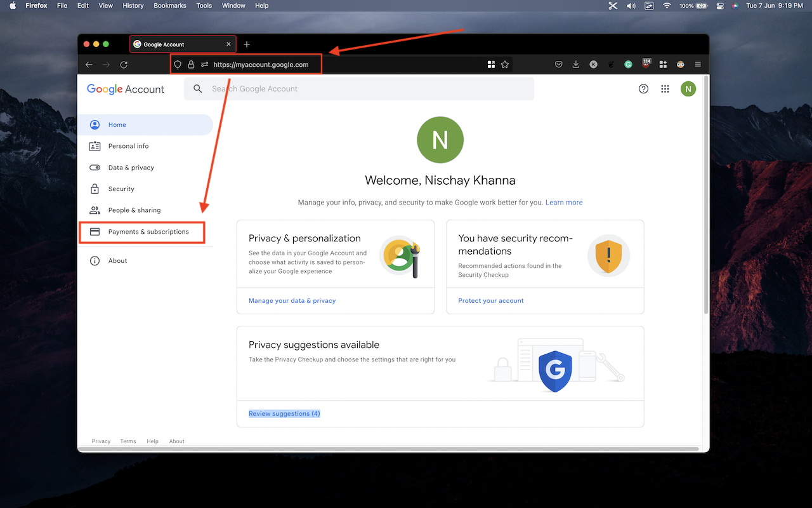The height and width of the screenshot is (508, 812).
Task: Open Google apps grid icon
Action: 665,89
